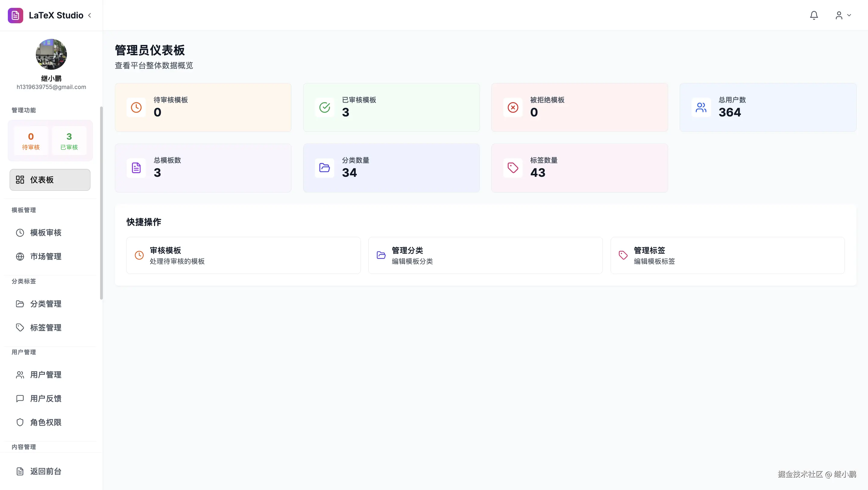Click the 标签管理 tag icon

click(x=20, y=327)
